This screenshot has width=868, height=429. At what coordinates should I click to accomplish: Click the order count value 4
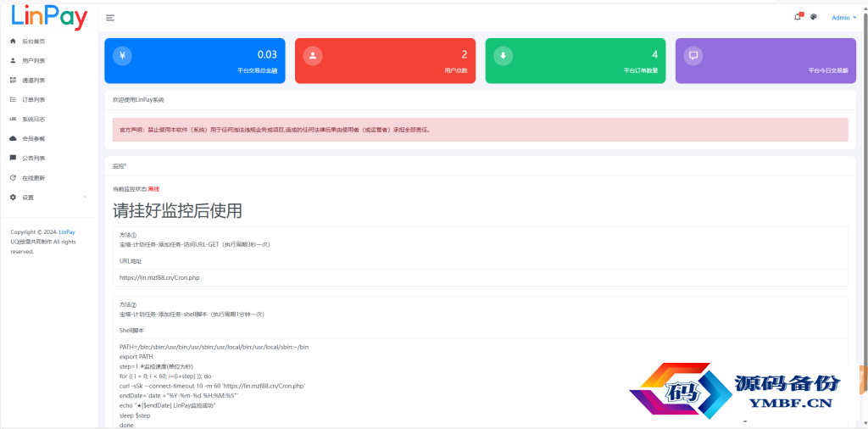click(655, 54)
